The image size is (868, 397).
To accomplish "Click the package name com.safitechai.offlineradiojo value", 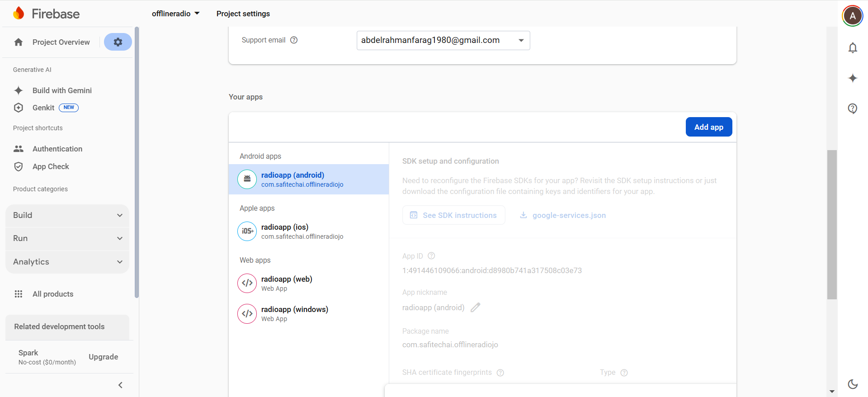I will click(x=450, y=345).
